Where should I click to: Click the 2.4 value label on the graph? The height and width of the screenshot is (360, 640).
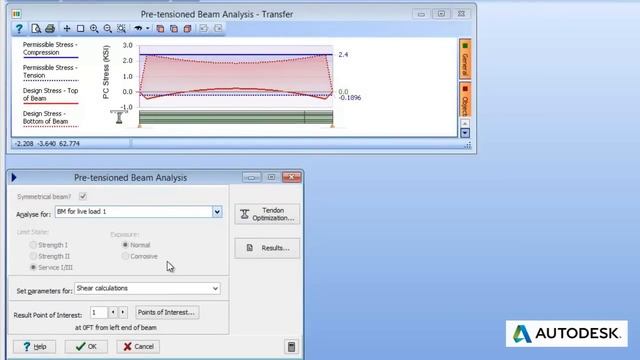coord(343,55)
